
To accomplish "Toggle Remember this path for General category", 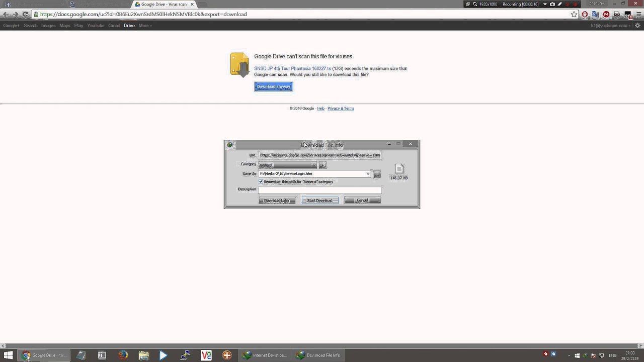I will (x=261, y=182).
